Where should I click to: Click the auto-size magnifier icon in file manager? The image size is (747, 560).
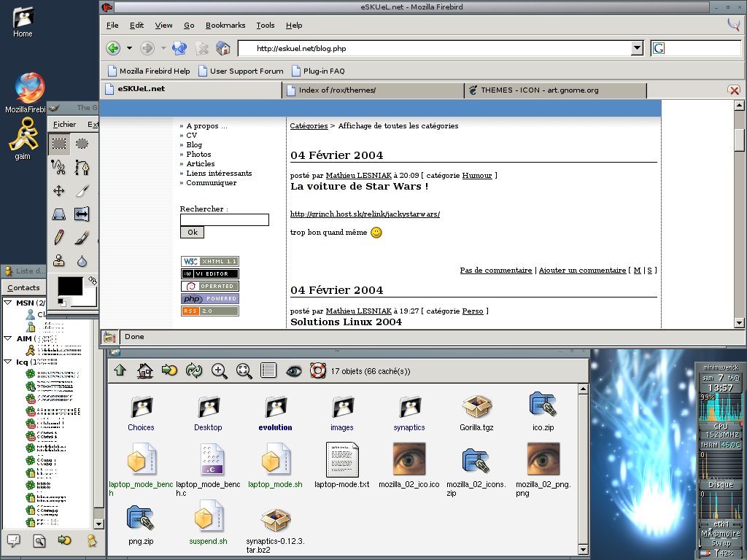click(244, 370)
